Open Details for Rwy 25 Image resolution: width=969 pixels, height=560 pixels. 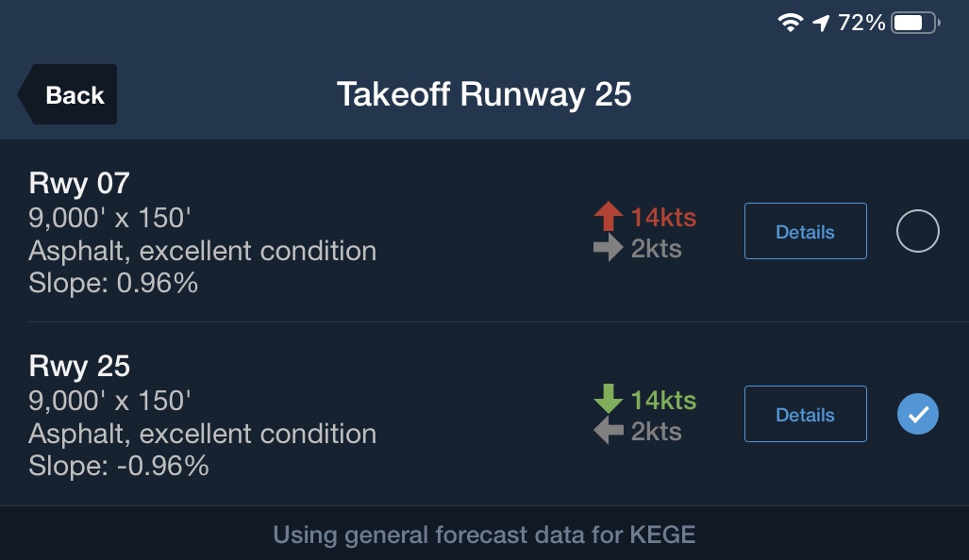805,414
